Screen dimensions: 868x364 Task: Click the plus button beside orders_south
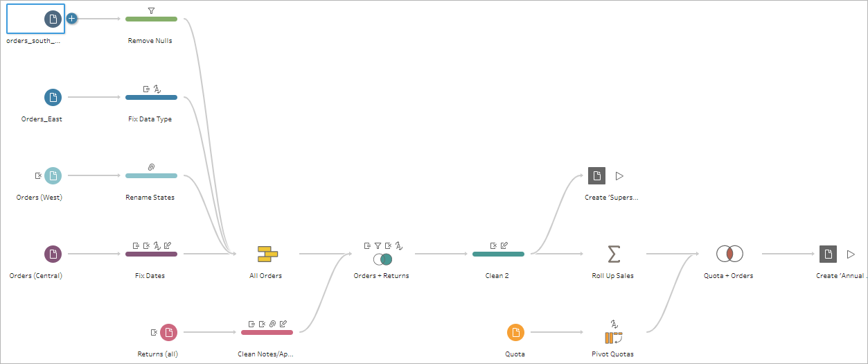pos(71,19)
